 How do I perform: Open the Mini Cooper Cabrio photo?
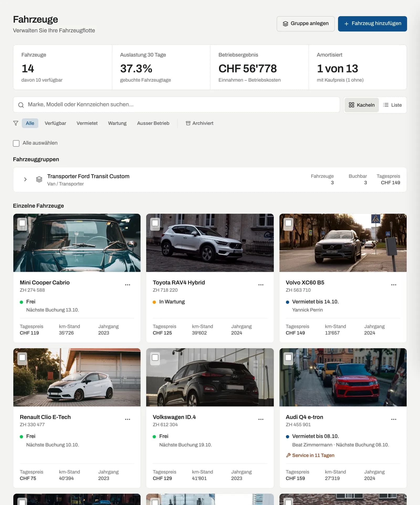[77, 243]
